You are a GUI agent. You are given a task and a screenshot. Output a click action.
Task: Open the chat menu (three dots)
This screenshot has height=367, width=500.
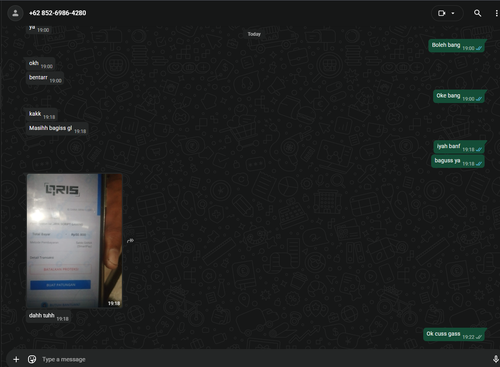click(x=496, y=13)
